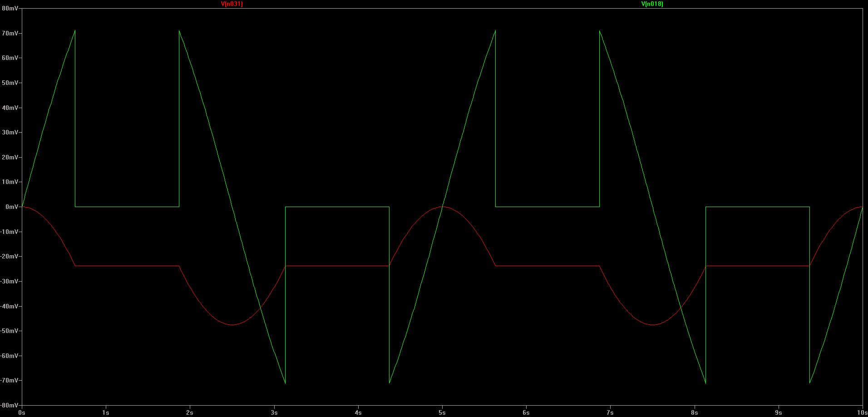868x417 pixels.
Task: Click the 4s label on the time axis
Action: tap(358, 412)
